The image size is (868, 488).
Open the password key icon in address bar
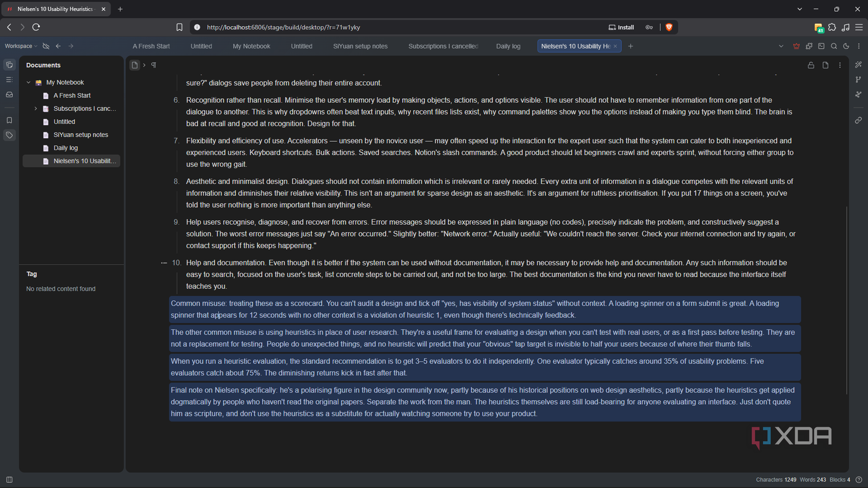649,27
